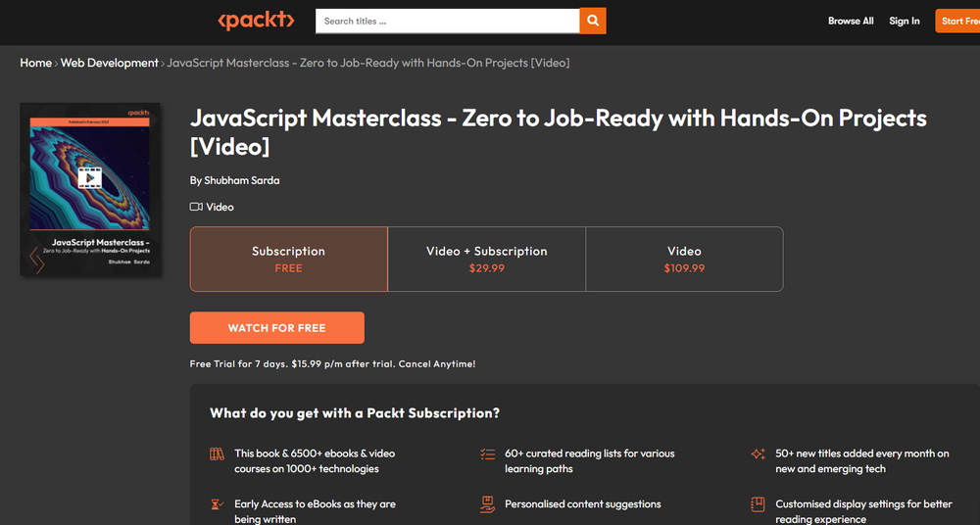Click the orange angle bracket mark on cover
Viewport: 980px width, 525px height.
pyautogui.click(x=37, y=260)
